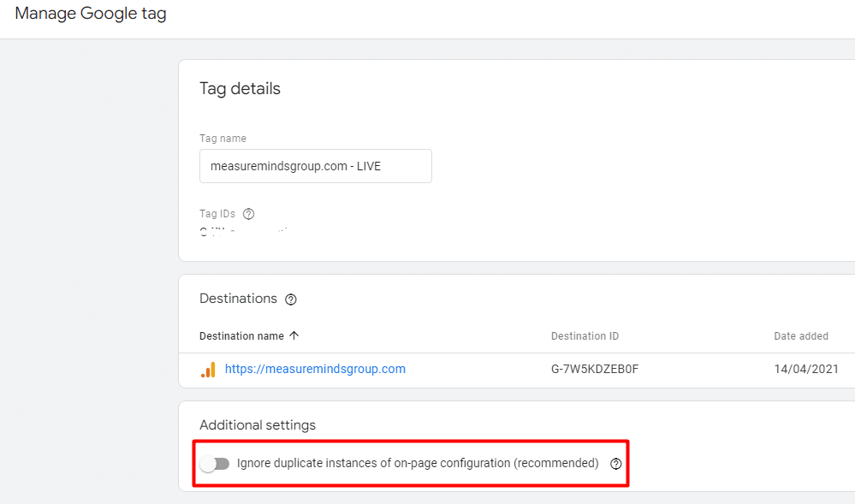Select the orange bar-chart icon beside the destination URL
Image resolution: width=855 pixels, height=504 pixels.
(209, 369)
